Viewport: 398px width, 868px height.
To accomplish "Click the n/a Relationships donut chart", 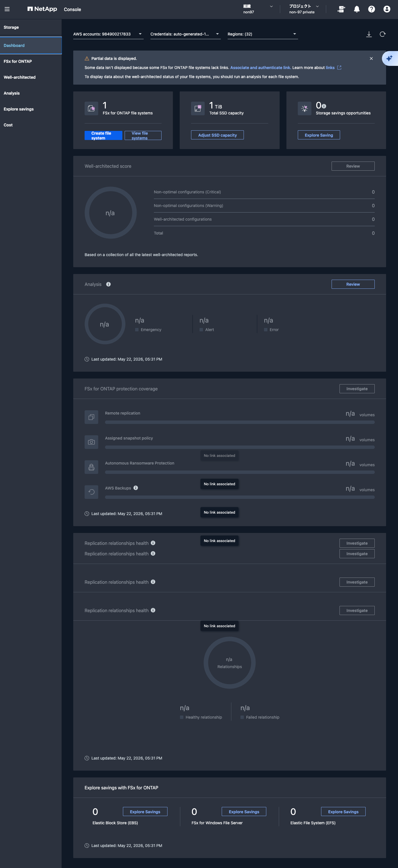I will coord(229,663).
